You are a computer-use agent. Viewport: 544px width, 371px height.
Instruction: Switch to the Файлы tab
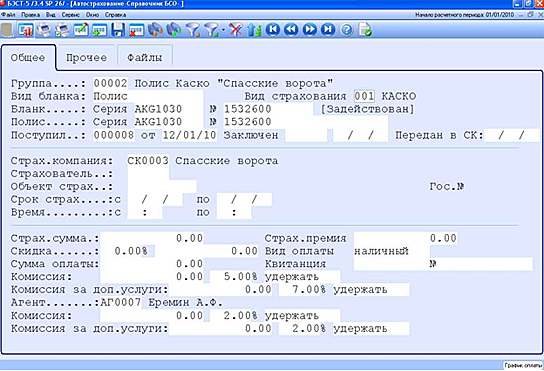[x=145, y=57]
